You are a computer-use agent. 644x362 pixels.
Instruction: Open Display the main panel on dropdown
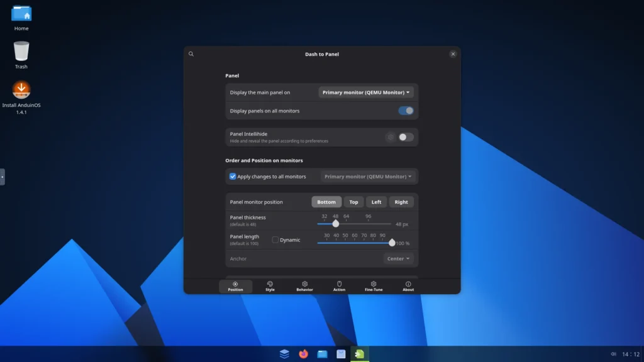[366, 92]
